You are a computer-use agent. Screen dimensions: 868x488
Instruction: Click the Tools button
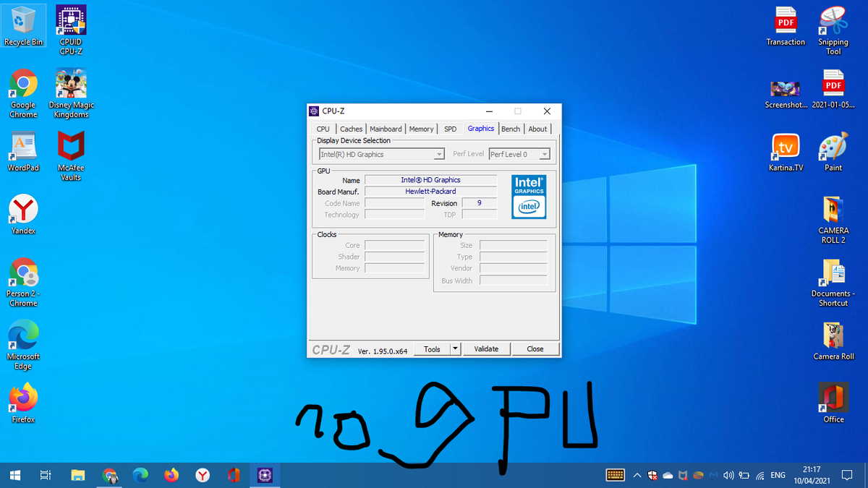tap(432, 348)
